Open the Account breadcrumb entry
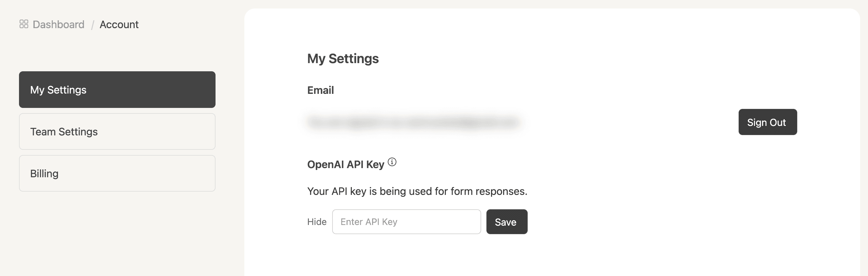This screenshot has width=868, height=276. 119,24
